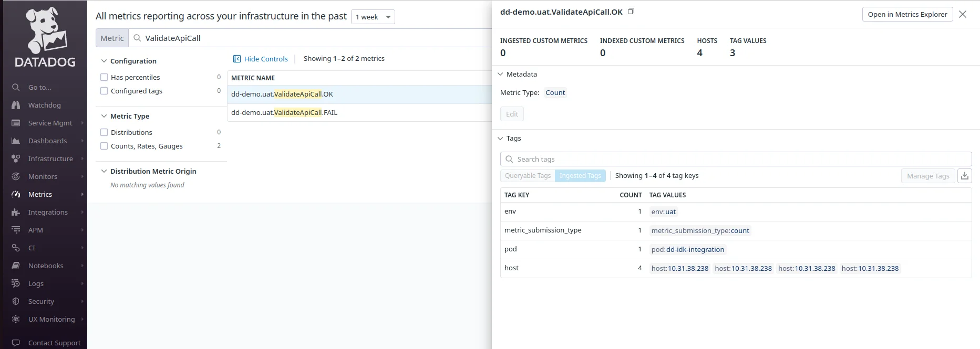Expand the Dashboards submenu arrow
The height and width of the screenshot is (349, 980).
point(82,141)
